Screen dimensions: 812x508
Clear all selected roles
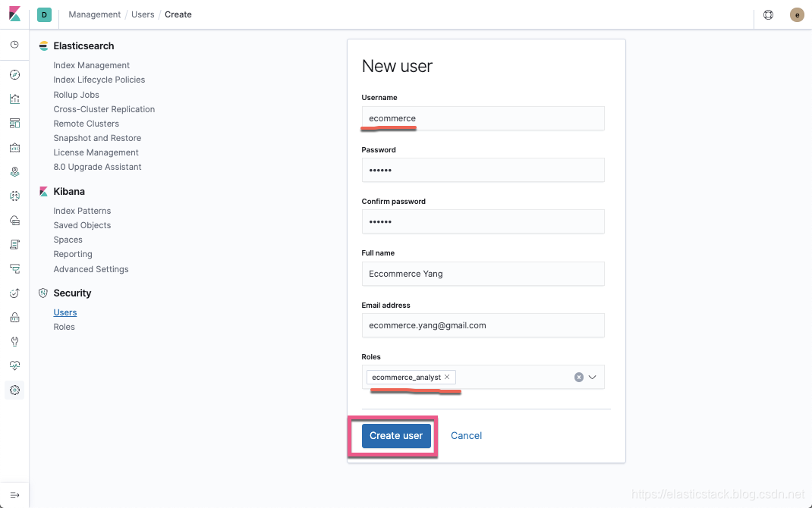[579, 377]
